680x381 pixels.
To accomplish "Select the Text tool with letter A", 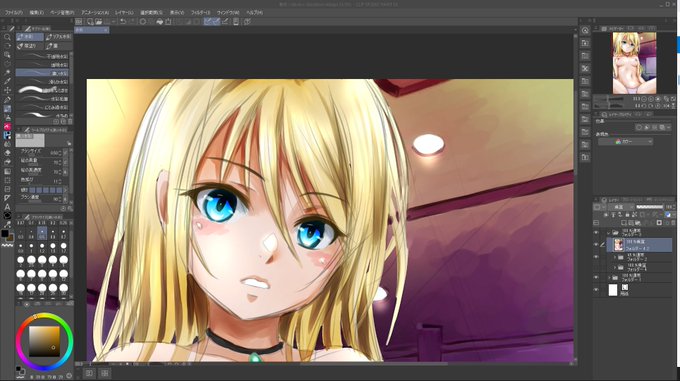I will point(7,207).
